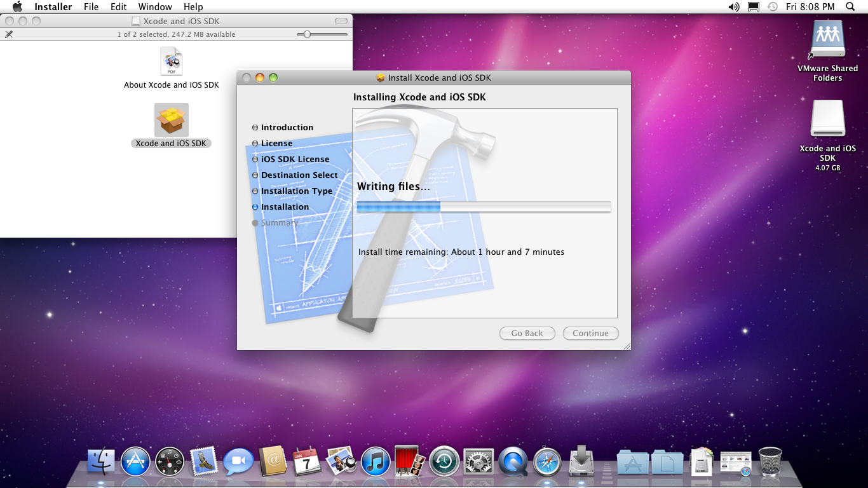Click the display icon in menu bar
This screenshot has height=488, width=868.
(x=754, y=7)
